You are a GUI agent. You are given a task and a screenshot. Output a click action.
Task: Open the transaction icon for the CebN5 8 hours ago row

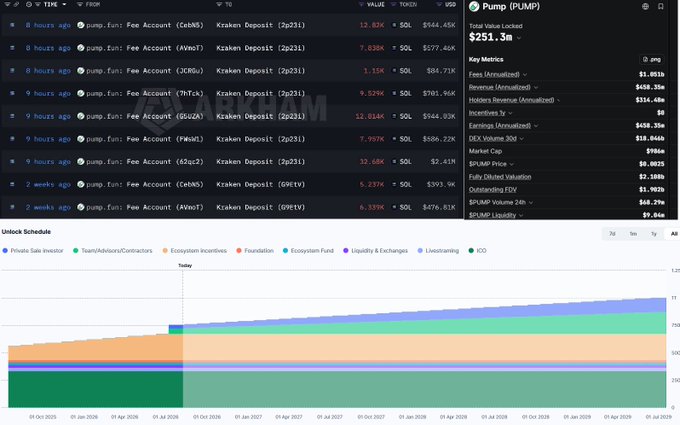[x=12, y=25]
